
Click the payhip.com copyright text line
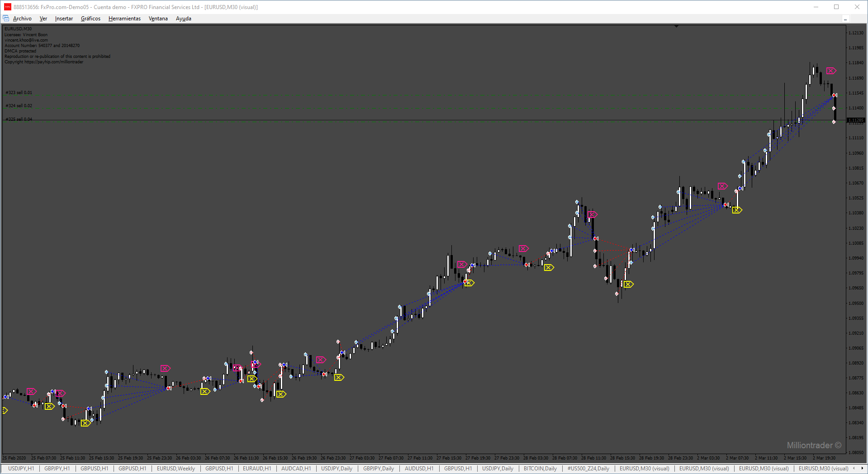[44, 62]
